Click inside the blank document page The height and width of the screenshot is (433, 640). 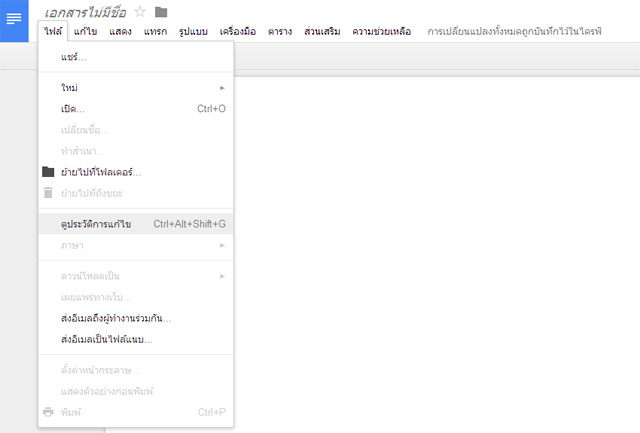pos(437,253)
